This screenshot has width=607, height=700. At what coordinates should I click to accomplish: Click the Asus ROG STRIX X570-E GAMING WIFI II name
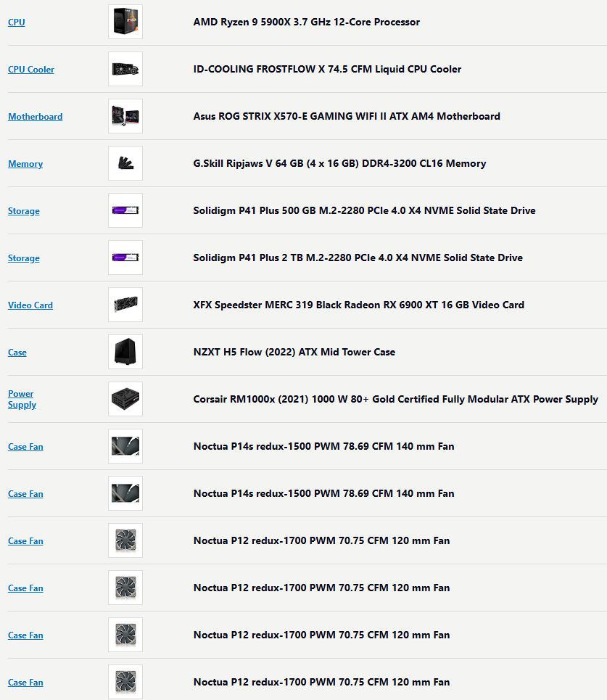pyautogui.click(x=347, y=116)
